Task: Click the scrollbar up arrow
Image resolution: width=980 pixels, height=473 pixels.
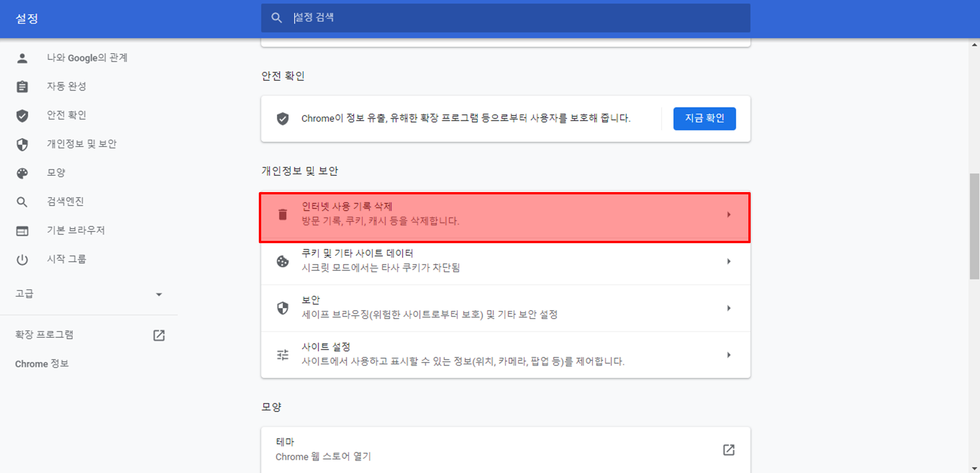Action: (x=974, y=45)
